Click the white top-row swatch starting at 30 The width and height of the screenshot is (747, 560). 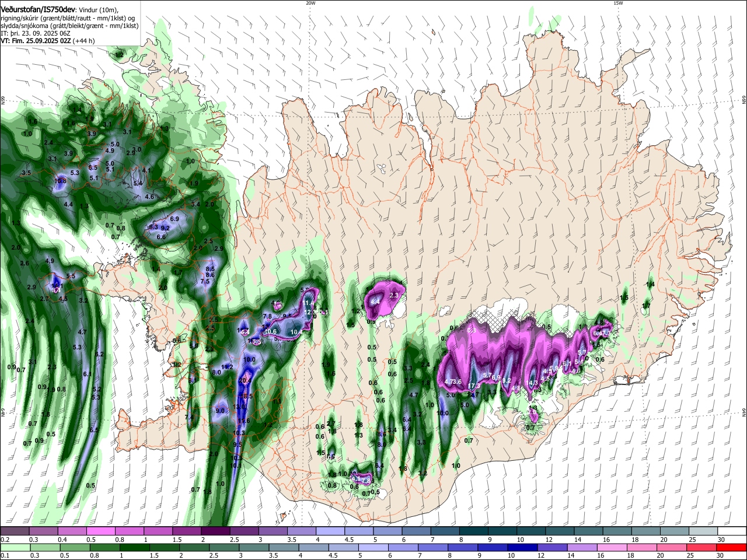(732, 531)
